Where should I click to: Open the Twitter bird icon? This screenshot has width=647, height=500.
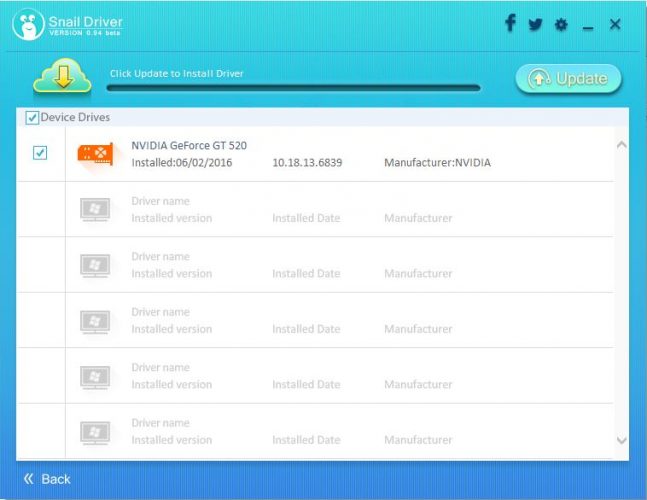click(536, 24)
